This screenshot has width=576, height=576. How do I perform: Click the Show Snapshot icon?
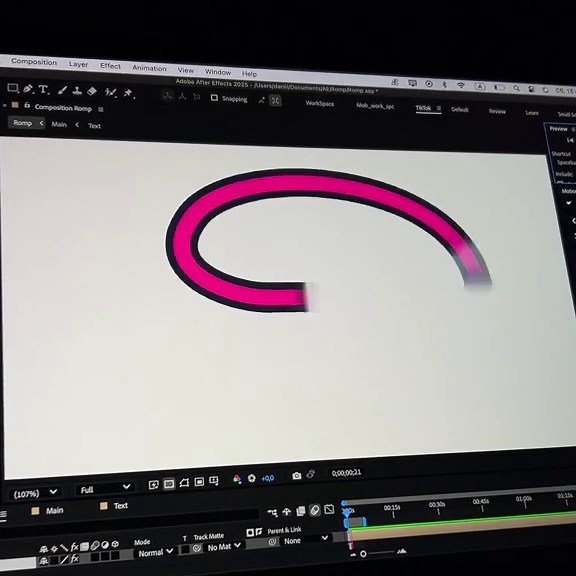(x=311, y=474)
